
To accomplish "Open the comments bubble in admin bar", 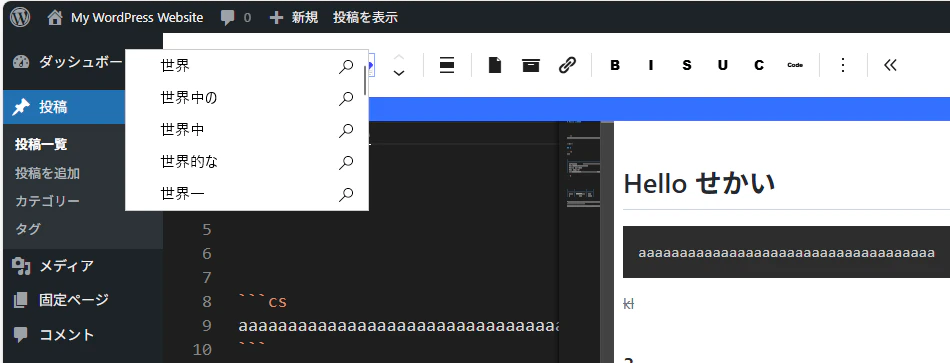I will [x=236, y=18].
